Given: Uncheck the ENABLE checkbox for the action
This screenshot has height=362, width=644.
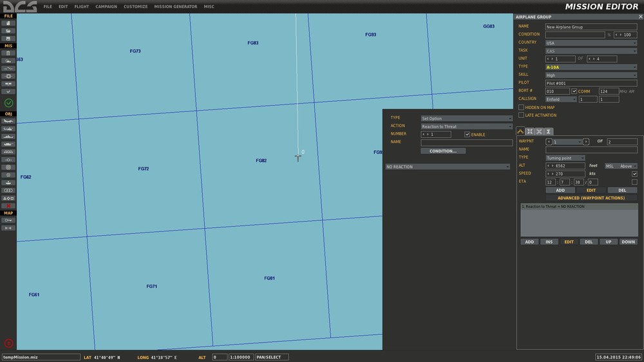Looking at the screenshot, I should pos(467,134).
